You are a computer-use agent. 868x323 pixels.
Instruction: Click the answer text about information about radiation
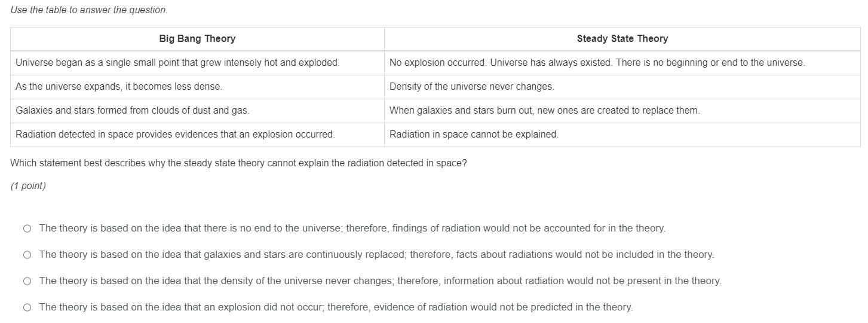[380, 281]
